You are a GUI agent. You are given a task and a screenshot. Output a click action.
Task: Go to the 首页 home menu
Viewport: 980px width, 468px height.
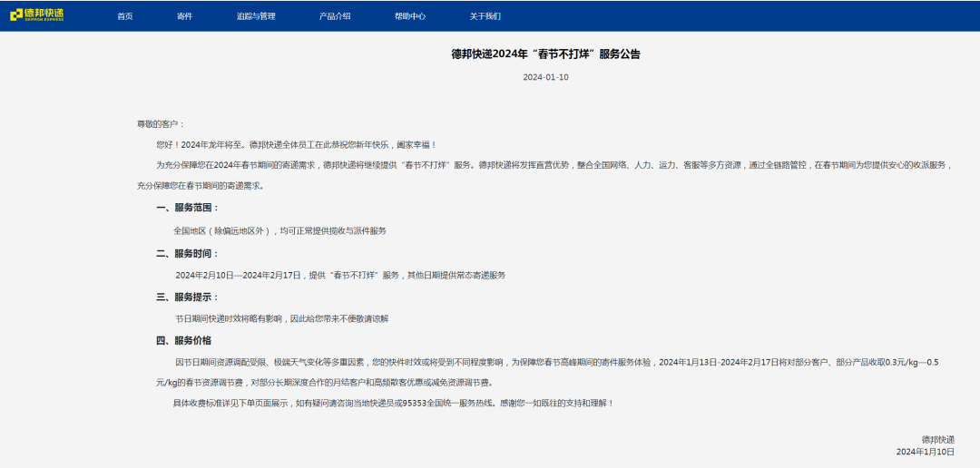pyautogui.click(x=125, y=16)
